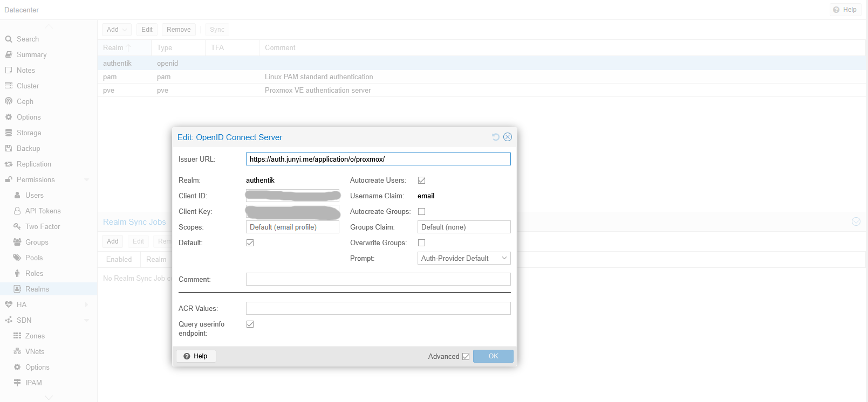Collapse the Permissions tree section

[x=87, y=179]
